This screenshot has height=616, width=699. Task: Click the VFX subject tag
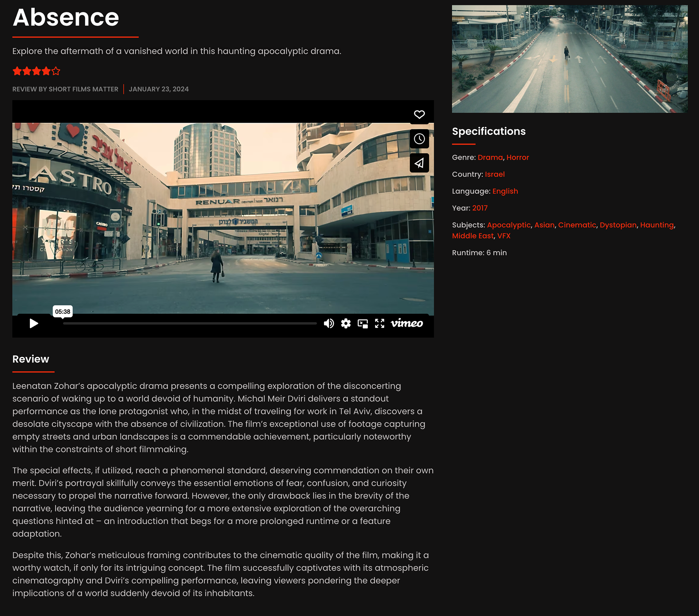coord(503,236)
